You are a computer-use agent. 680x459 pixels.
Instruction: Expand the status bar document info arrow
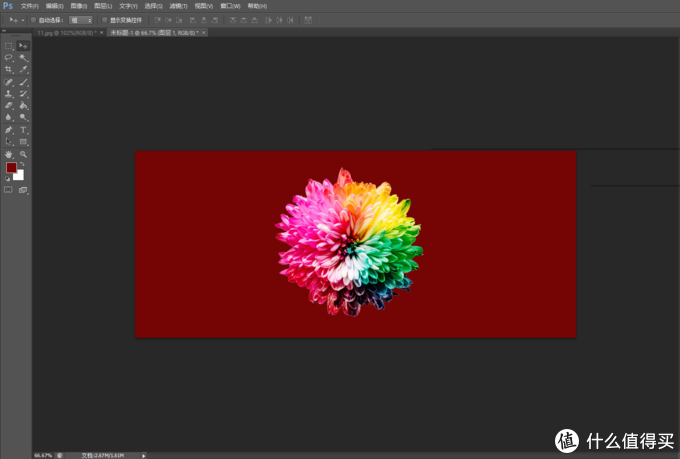click(x=144, y=454)
